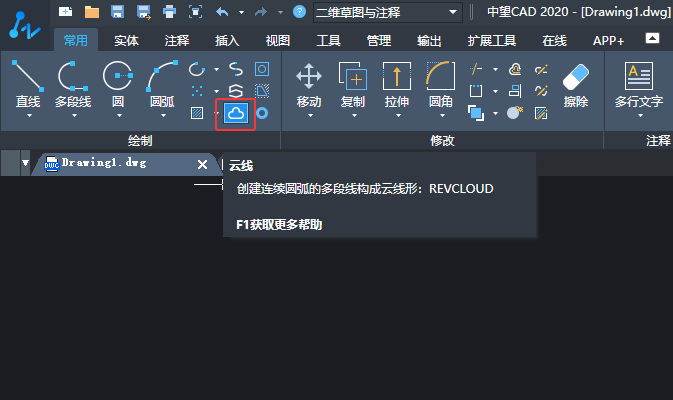The width and height of the screenshot is (673, 400).
Task: Click the edit hatch pencil icon
Action: (x=541, y=113)
